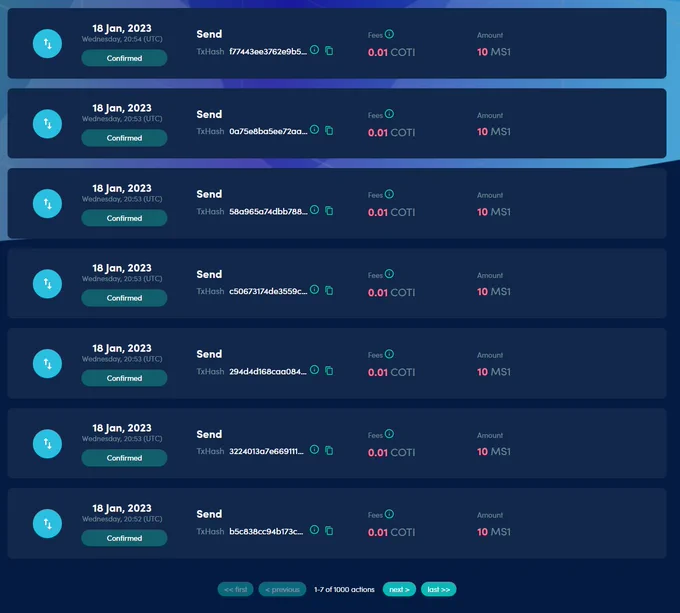
Task: Click transfer arrows icon of 294d4d168caa084 transaction
Action: [47, 363]
